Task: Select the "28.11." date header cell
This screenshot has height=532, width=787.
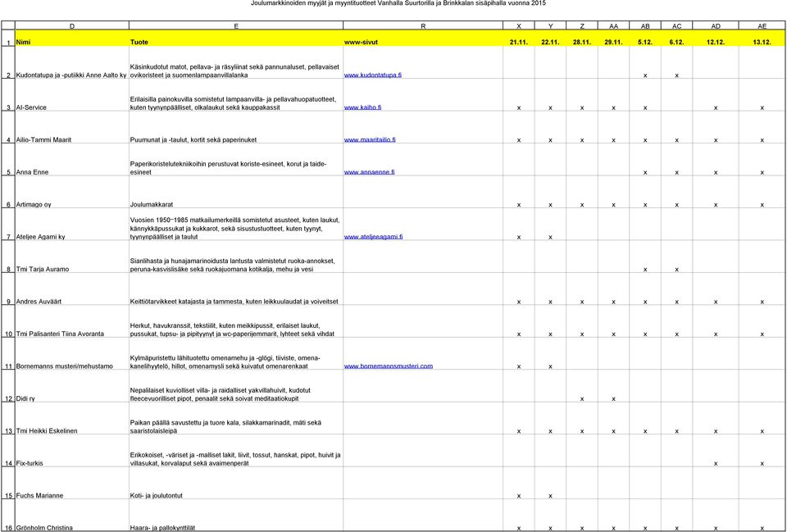Action: [x=582, y=39]
